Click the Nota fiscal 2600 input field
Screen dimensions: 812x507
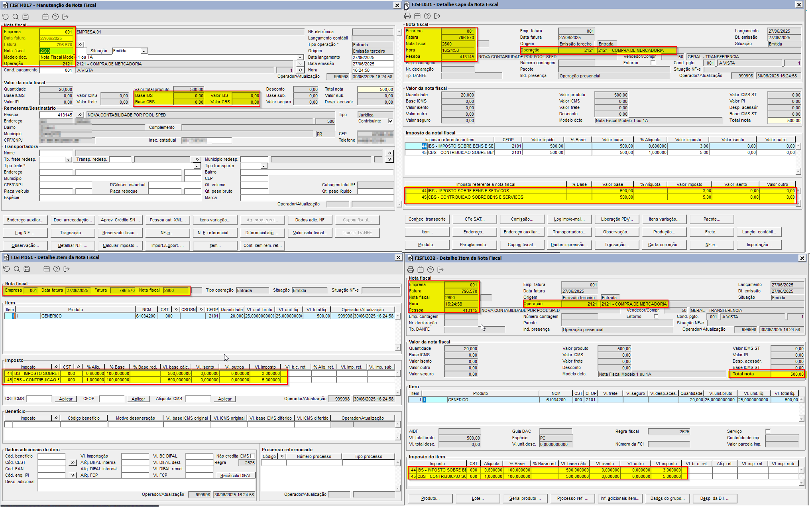[x=57, y=51]
